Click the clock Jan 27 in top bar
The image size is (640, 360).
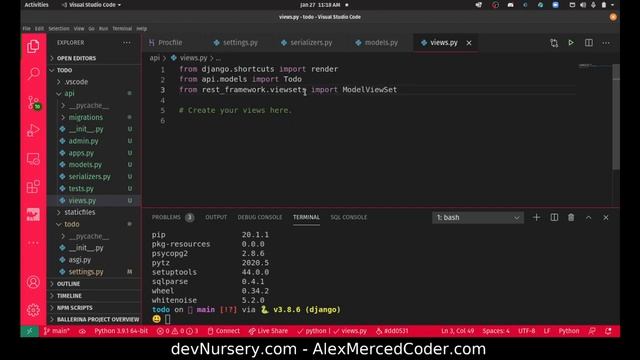[x=320, y=5]
